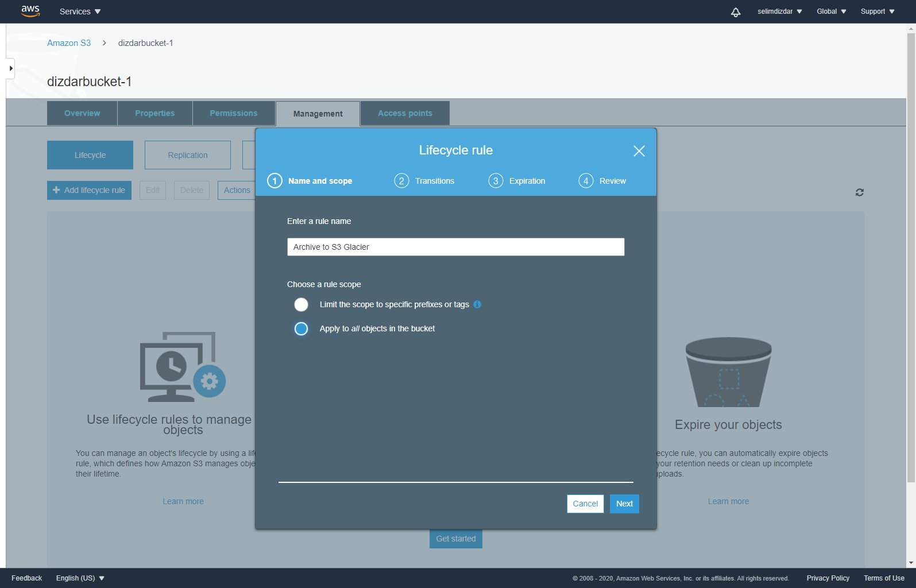Click step 1 Name and scope

tap(310, 181)
